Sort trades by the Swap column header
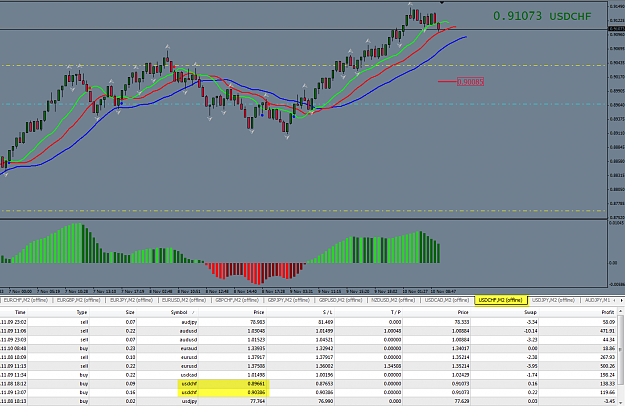This screenshot has width=625, height=406. coord(531,312)
